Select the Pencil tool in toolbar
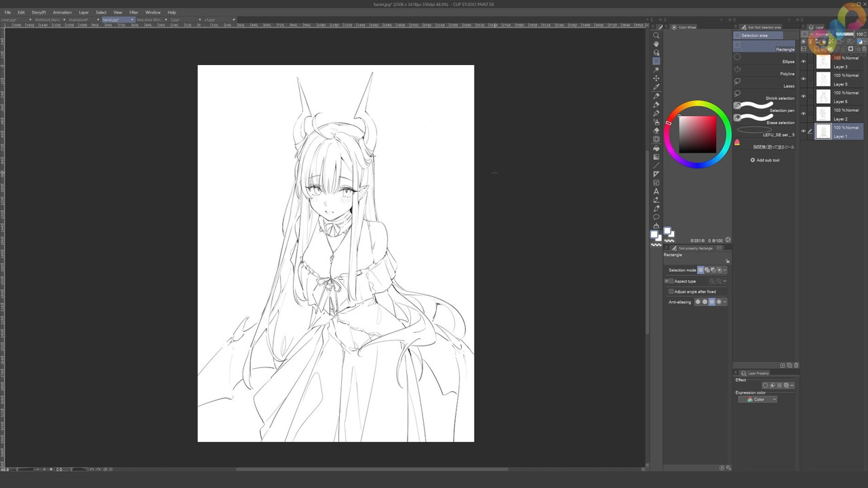 [x=656, y=105]
